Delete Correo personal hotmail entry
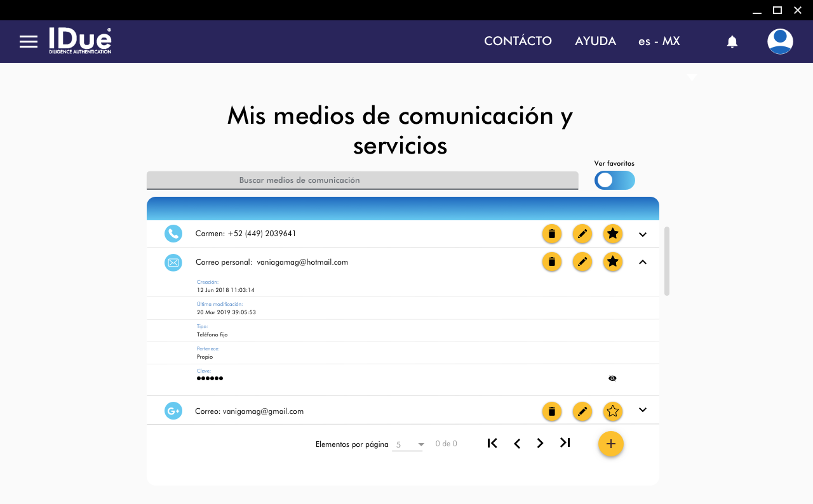This screenshot has height=504, width=813. (551, 262)
